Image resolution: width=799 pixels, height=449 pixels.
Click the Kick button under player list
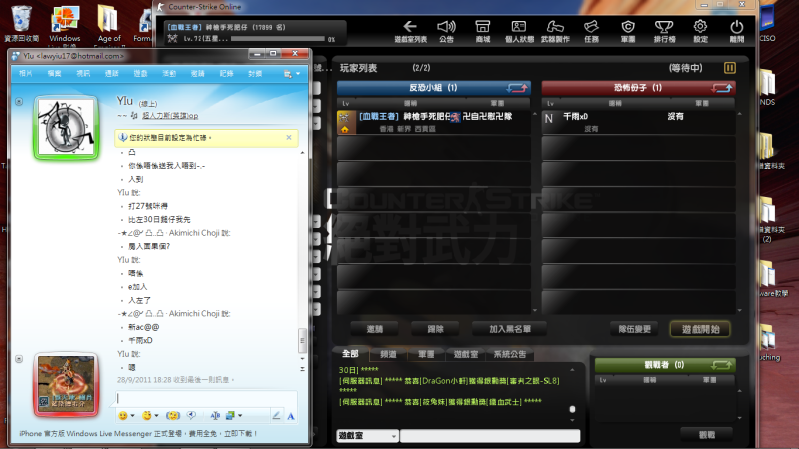435,329
